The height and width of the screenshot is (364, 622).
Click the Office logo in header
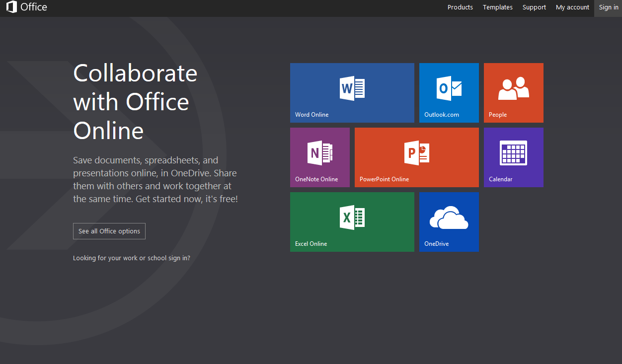(x=26, y=7)
